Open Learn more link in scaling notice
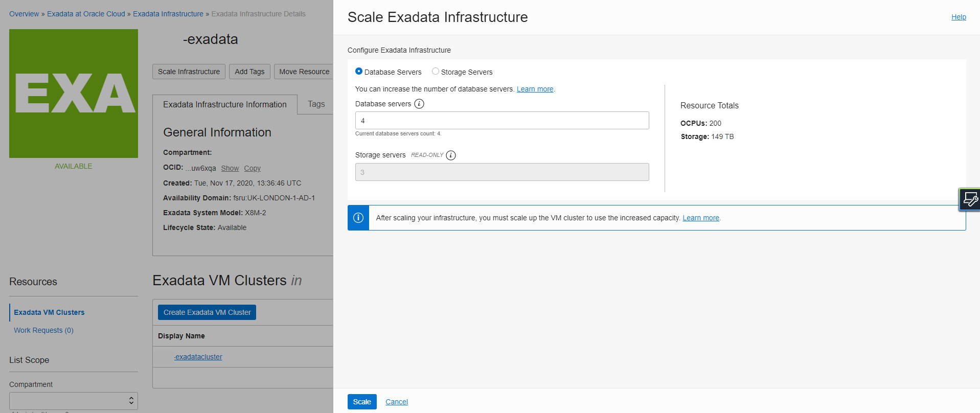 [x=701, y=218]
